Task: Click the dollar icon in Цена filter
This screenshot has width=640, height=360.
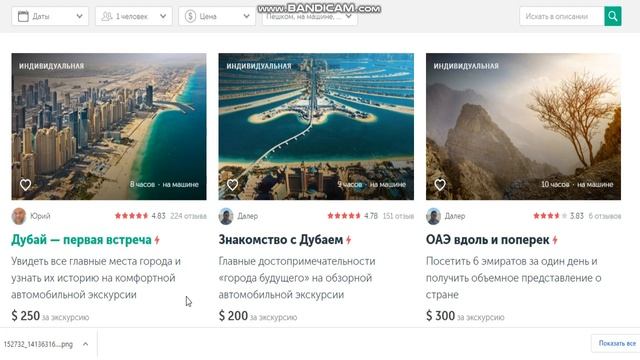Action: [190, 16]
